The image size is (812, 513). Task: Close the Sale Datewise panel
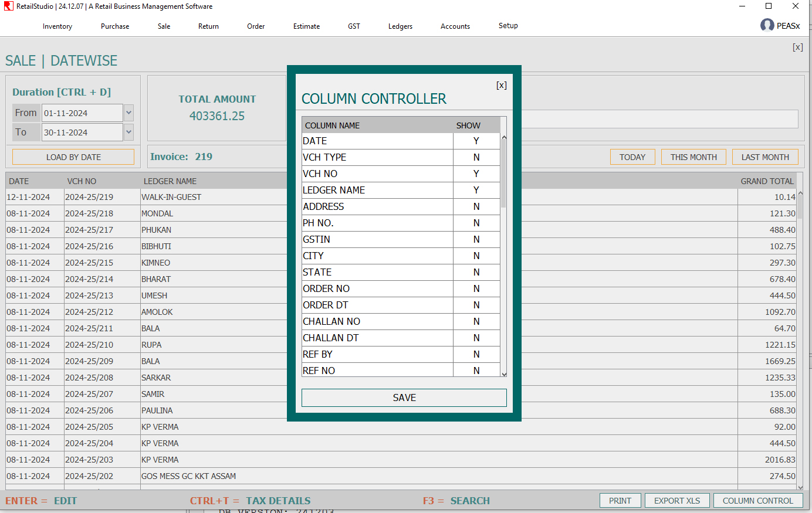tap(797, 47)
